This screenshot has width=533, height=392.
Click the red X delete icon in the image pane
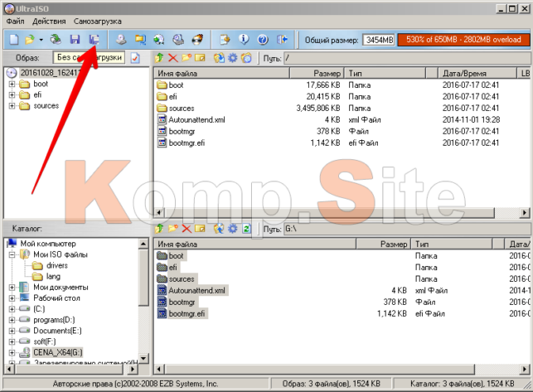(173, 58)
